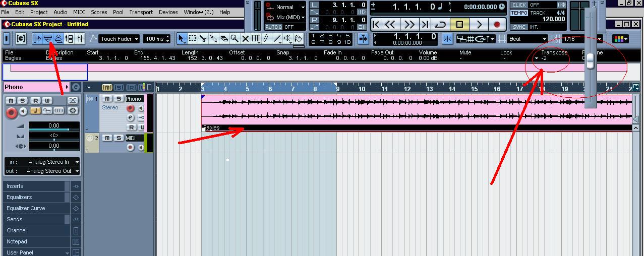Toggle the Constrain Delay Compensation button
Screen dimensions: 644x256
point(21,39)
